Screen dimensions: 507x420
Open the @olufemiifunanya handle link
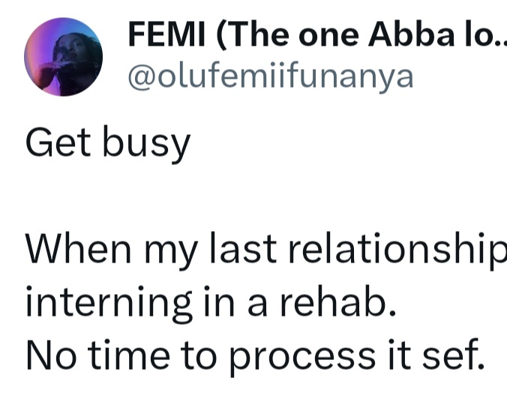[271, 76]
